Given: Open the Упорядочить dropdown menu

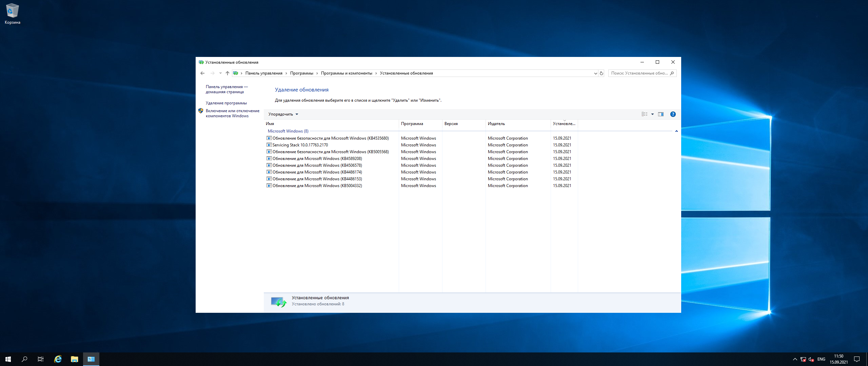Looking at the screenshot, I should click(283, 114).
